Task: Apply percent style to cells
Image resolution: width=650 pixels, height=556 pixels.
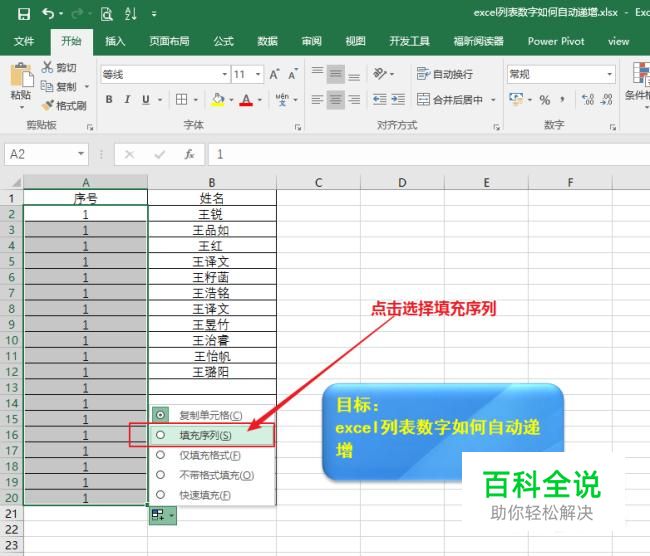Action: coord(545,100)
